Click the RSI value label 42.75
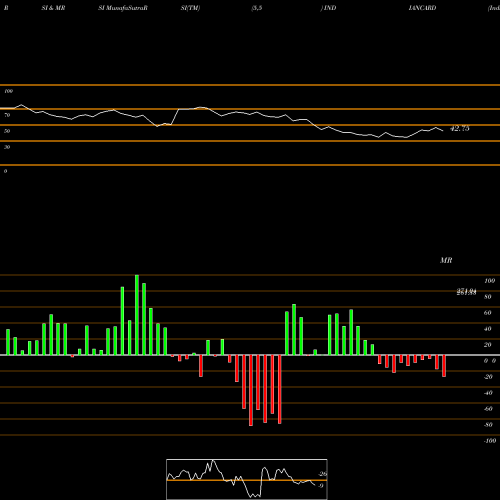Image resolution: width=500 pixels, height=500 pixels. coord(460,128)
